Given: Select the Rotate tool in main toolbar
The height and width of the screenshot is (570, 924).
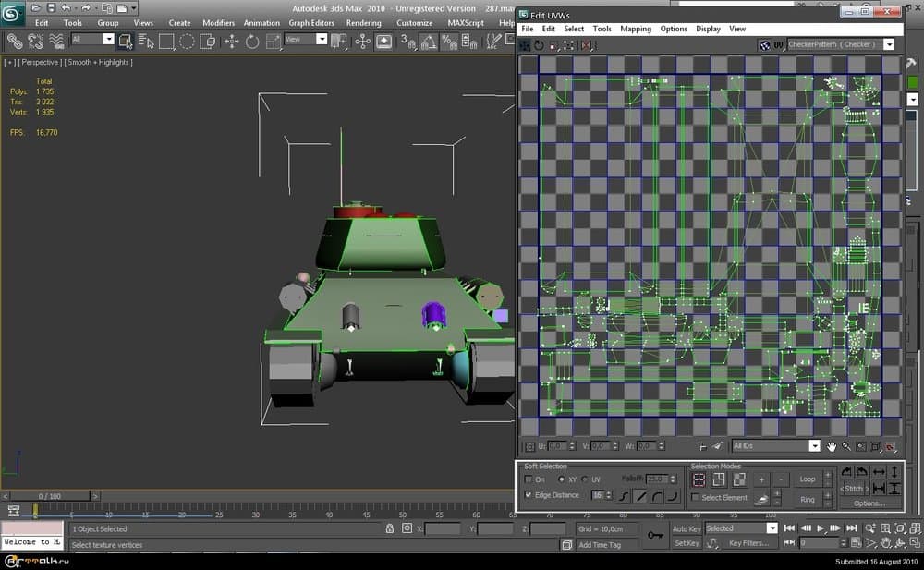Looking at the screenshot, I should (252, 42).
